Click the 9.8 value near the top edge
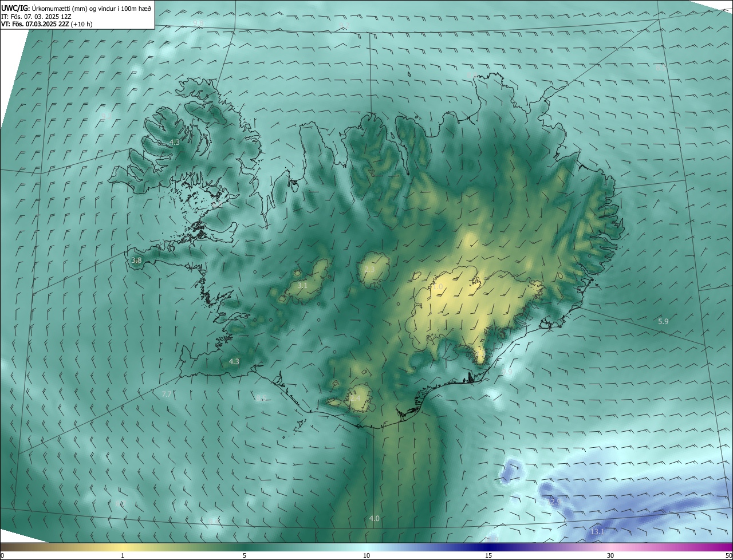The height and width of the screenshot is (560, 733). (198, 22)
